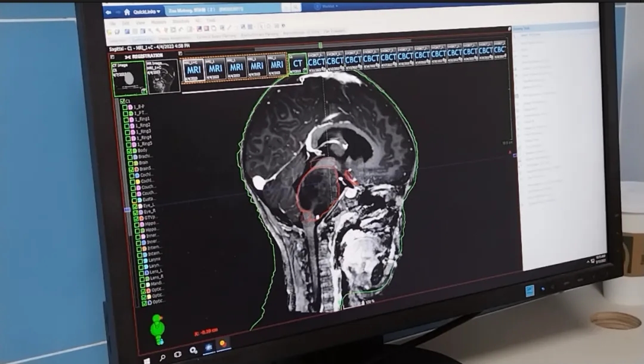Open the File menu
Image resolution: width=644 pixels, height=364 pixels.
(110, 23)
